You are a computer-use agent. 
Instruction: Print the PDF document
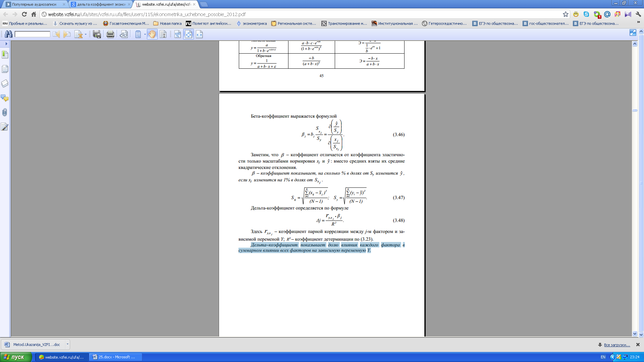click(110, 34)
